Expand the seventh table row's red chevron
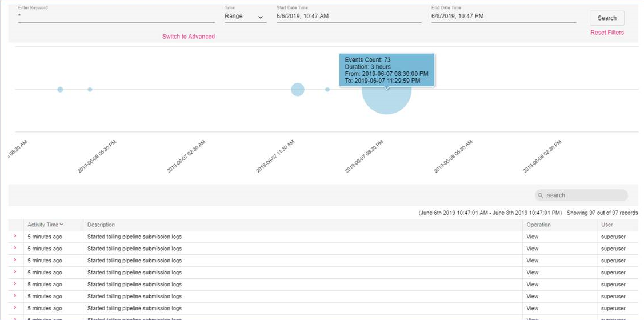 [x=15, y=307]
